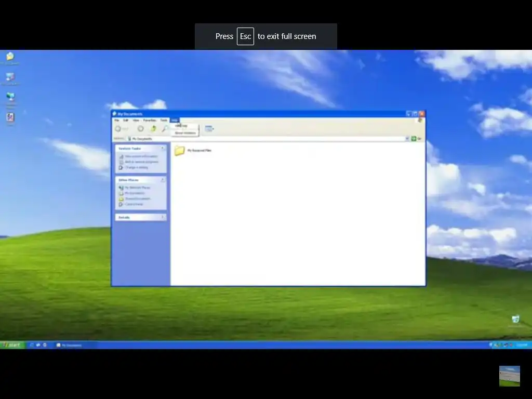
Task: Click the My Documents taskbar button
Action: pyautogui.click(x=75, y=345)
